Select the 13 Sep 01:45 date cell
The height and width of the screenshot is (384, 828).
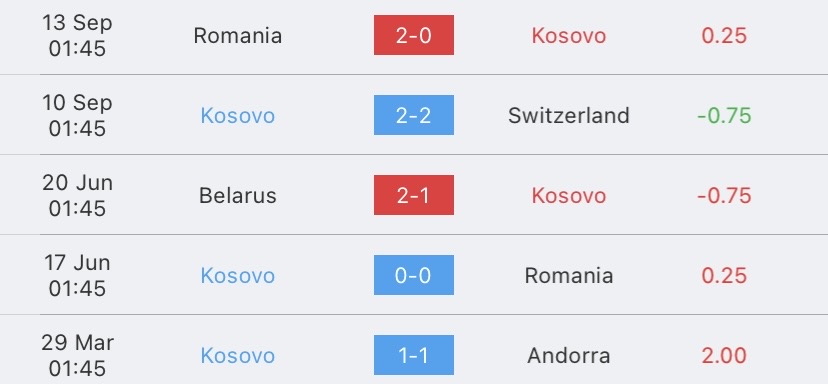(77, 35)
